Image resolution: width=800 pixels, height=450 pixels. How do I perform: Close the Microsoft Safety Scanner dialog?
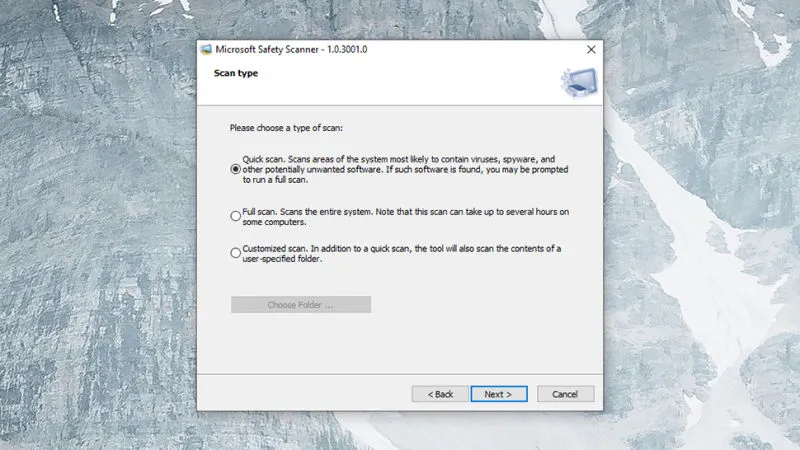coord(590,49)
